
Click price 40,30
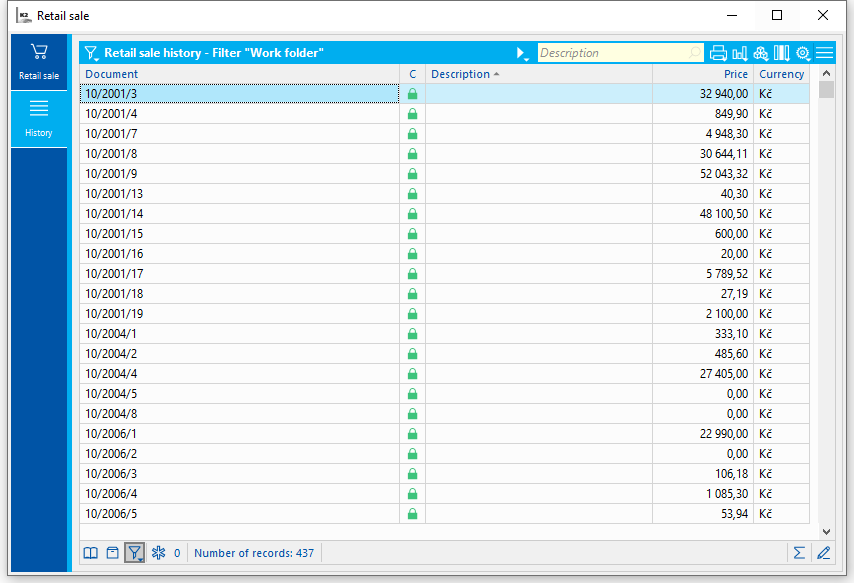coord(734,193)
